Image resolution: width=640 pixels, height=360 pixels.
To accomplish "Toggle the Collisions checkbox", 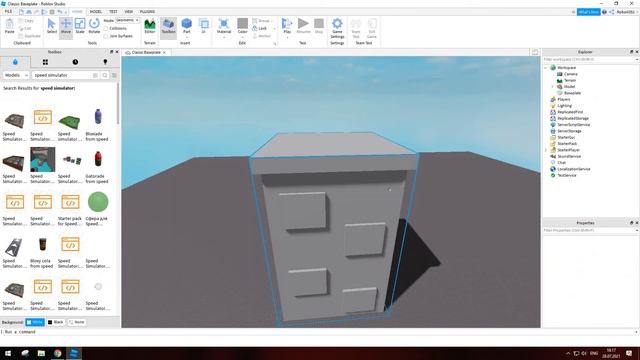I will (x=106, y=29).
